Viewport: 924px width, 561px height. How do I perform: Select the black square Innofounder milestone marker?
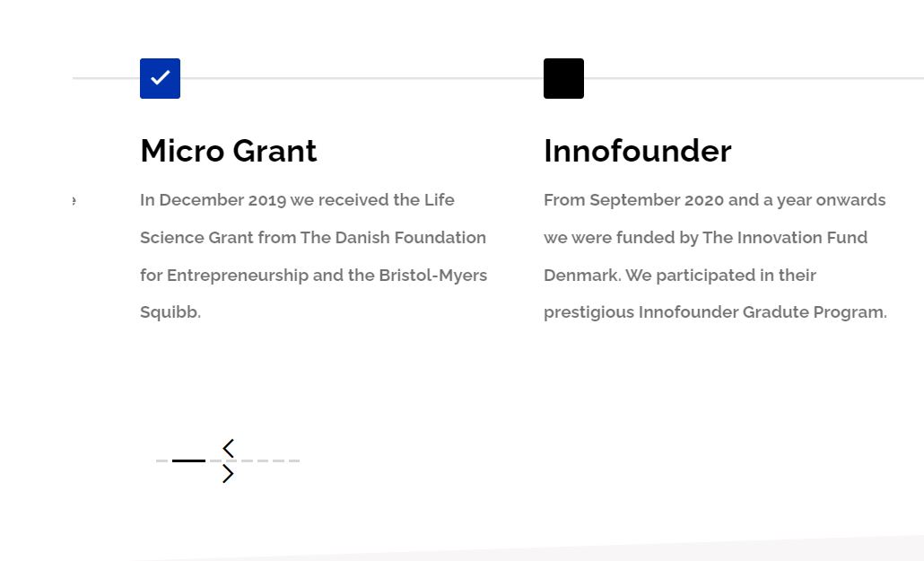click(563, 78)
